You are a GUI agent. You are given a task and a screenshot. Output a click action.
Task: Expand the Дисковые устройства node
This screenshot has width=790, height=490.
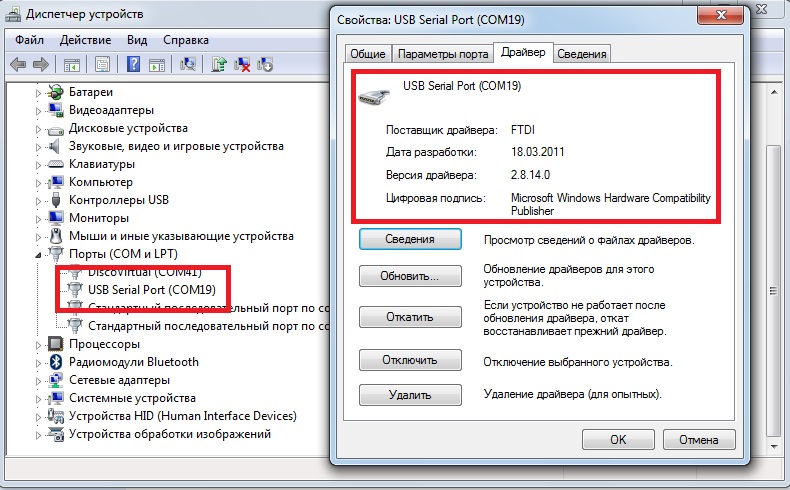point(39,129)
